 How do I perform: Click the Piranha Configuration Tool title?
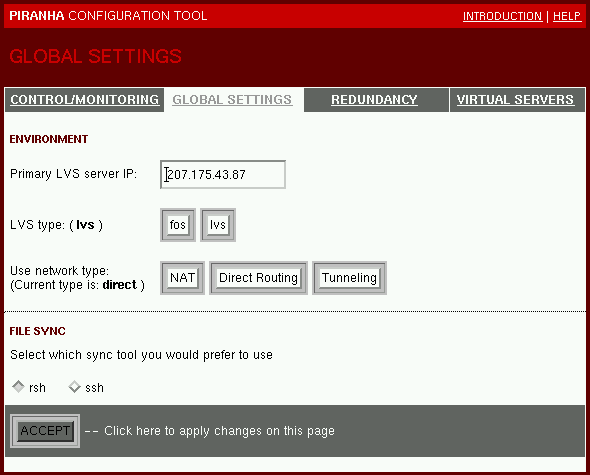click(x=108, y=16)
